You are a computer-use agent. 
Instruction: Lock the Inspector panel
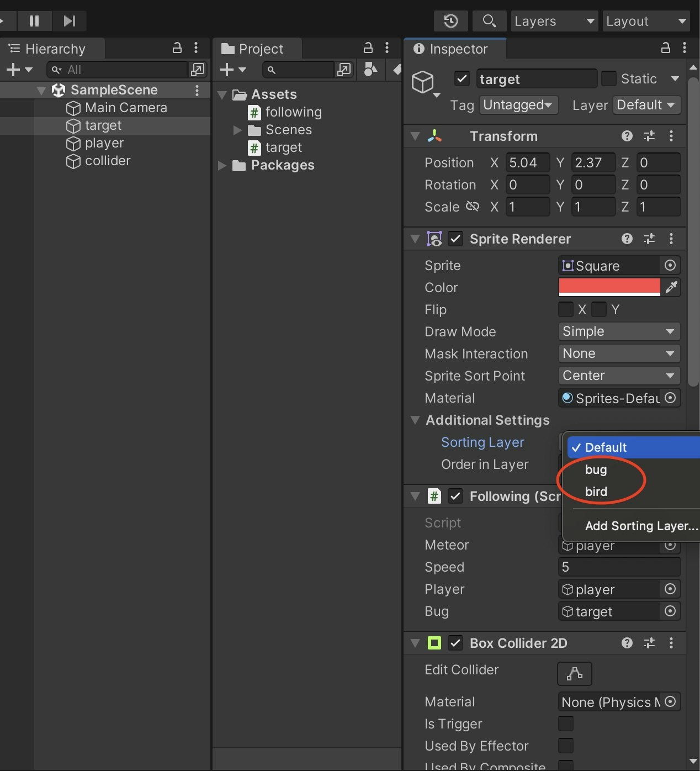tap(666, 48)
